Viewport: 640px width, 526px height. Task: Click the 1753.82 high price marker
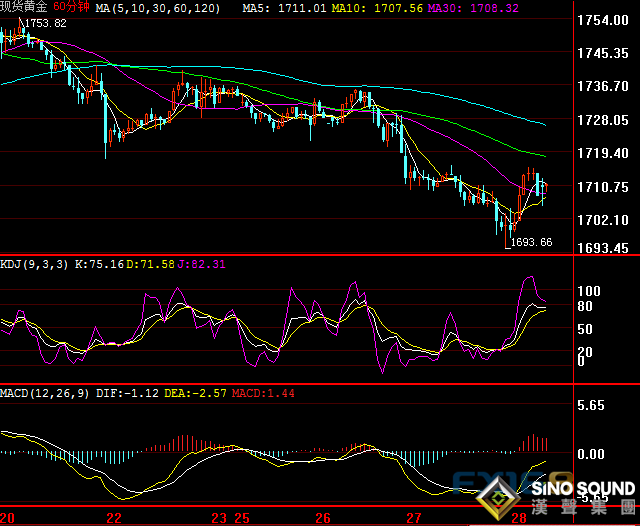46,23
